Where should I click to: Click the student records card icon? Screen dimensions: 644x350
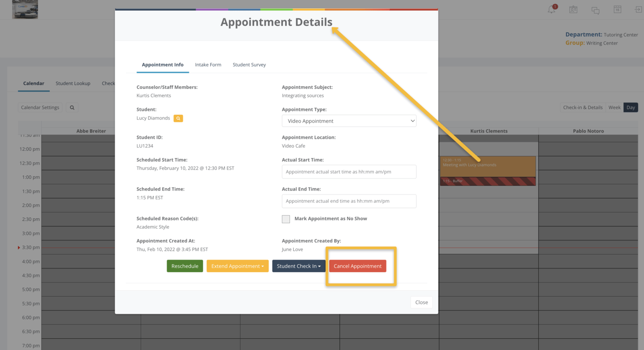coord(573,9)
